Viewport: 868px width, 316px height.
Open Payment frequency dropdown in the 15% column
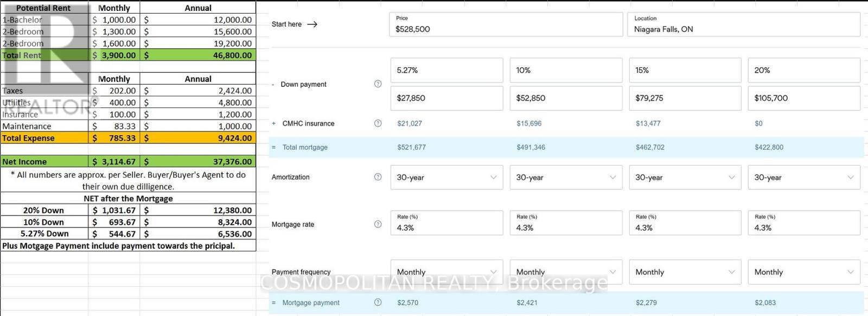(x=685, y=272)
